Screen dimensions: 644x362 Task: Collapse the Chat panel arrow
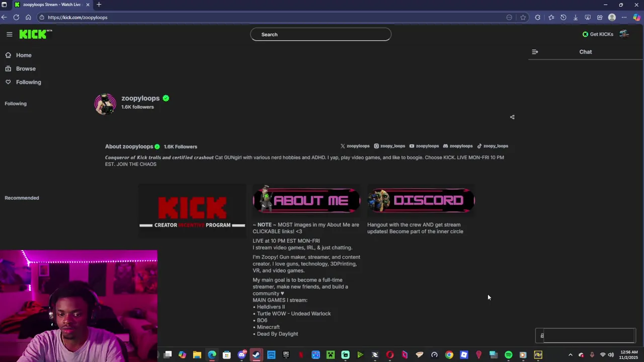coord(535,52)
